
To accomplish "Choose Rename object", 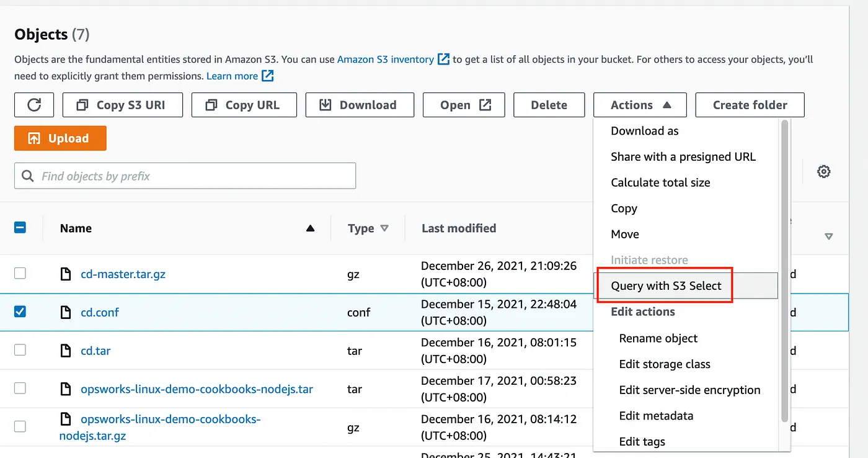I will coord(658,338).
